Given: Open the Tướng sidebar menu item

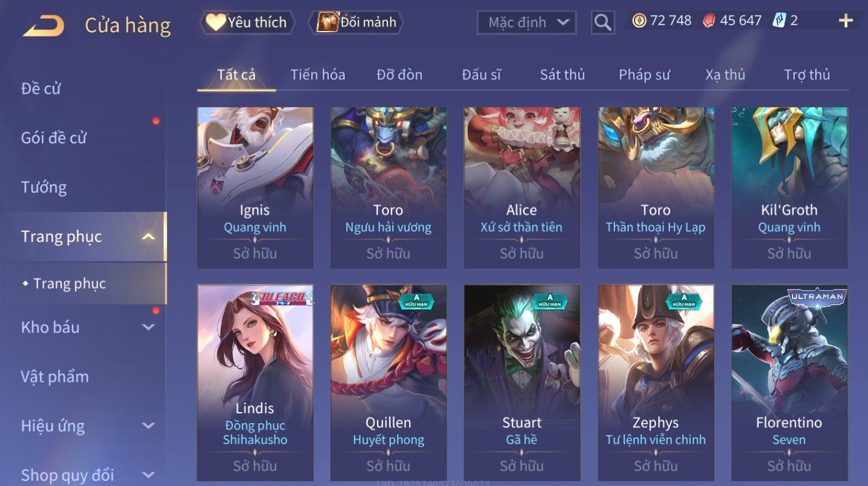Looking at the screenshot, I should [x=44, y=187].
